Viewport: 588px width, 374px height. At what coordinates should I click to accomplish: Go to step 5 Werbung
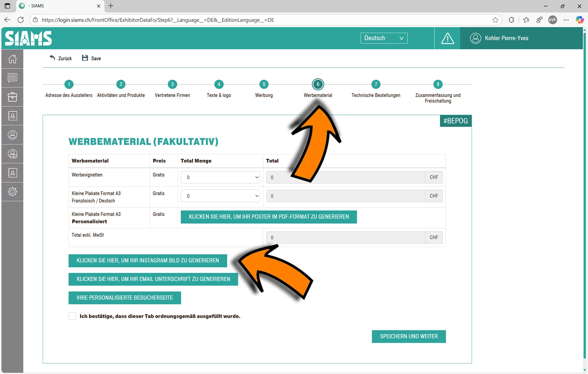click(264, 85)
